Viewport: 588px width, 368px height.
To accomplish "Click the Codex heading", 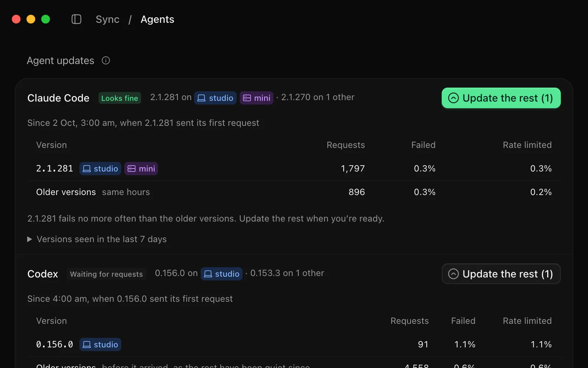I will [x=43, y=274].
